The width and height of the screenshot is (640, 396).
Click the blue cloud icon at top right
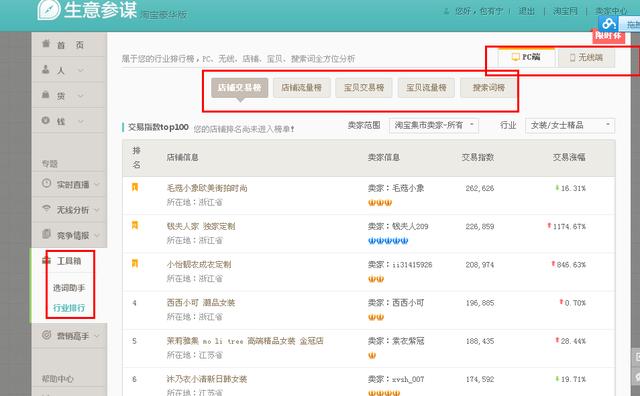609,23
